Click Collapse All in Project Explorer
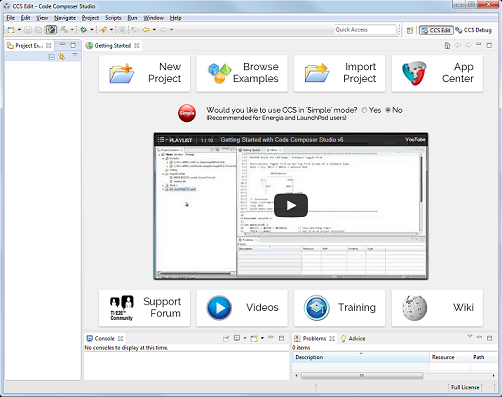 (51, 57)
